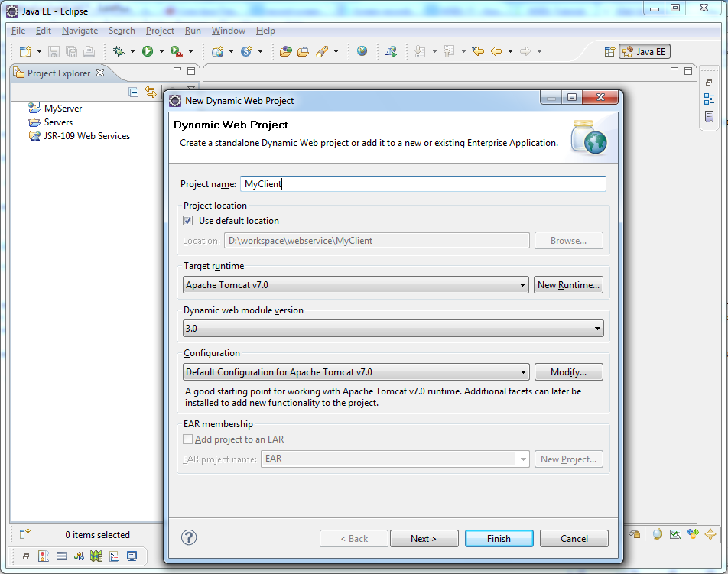This screenshot has width=728, height=574.
Task: Toggle the Java EE perspective button
Action: (x=644, y=51)
